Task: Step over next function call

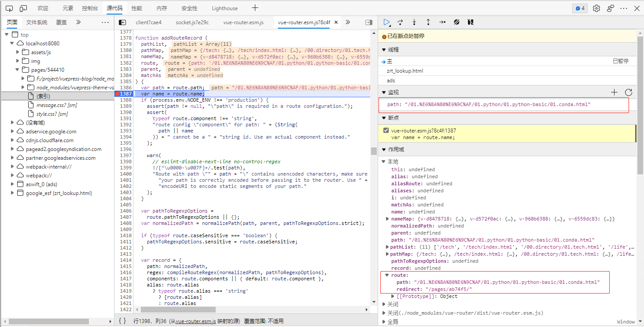Action: [x=400, y=22]
